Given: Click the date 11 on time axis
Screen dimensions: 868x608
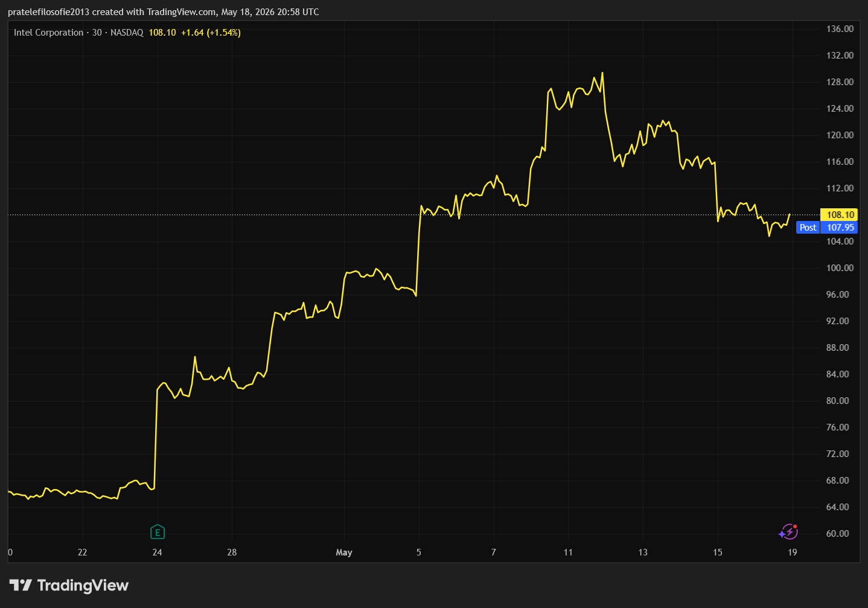Looking at the screenshot, I should click(568, 552).
